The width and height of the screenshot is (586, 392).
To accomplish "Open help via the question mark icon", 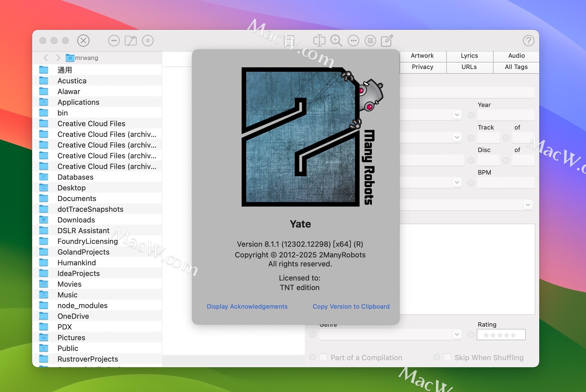I will coord(529,41).
